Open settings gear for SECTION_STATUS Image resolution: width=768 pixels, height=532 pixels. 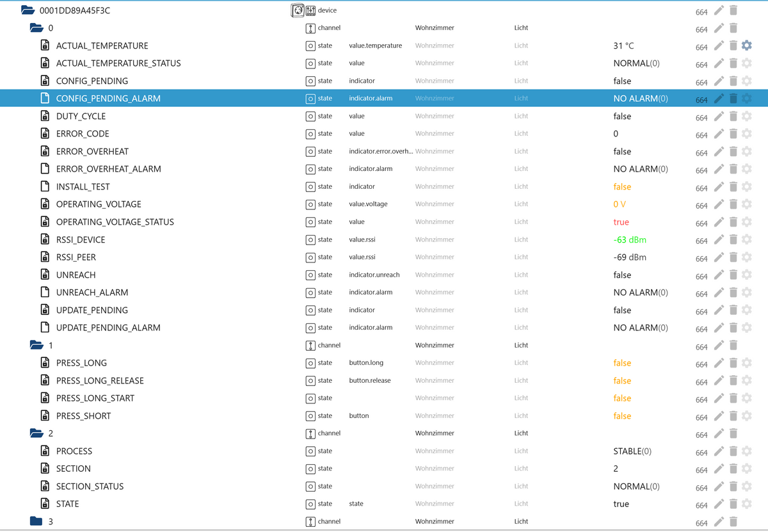click(746, 486)
